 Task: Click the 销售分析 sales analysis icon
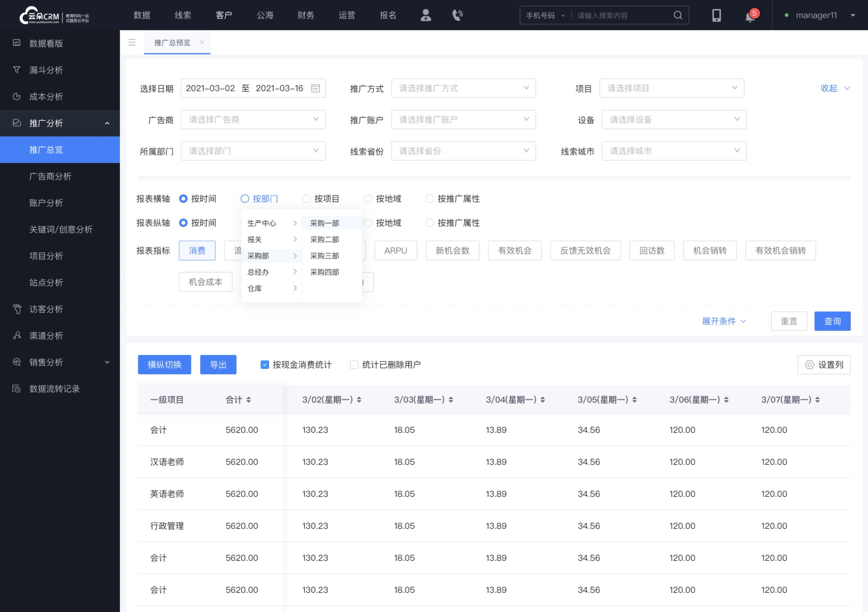(x=19, y=362)
